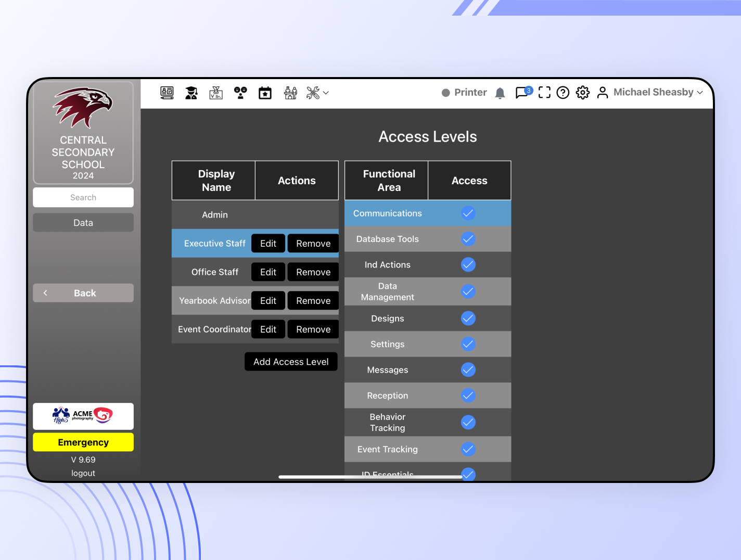This screenshot has height=560, width=741.
Task: Select the Office Staff access level row
Action: [214, 272]
